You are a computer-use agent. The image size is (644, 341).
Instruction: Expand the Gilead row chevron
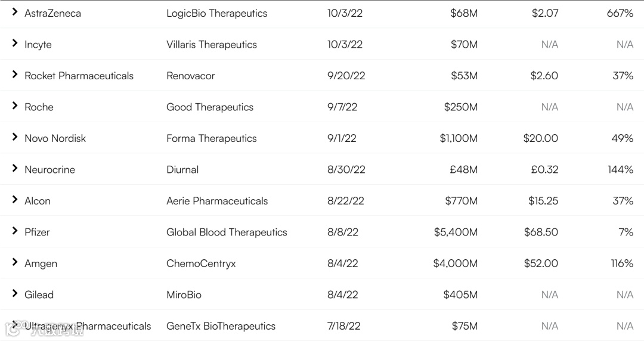click(x=15, y=294)
